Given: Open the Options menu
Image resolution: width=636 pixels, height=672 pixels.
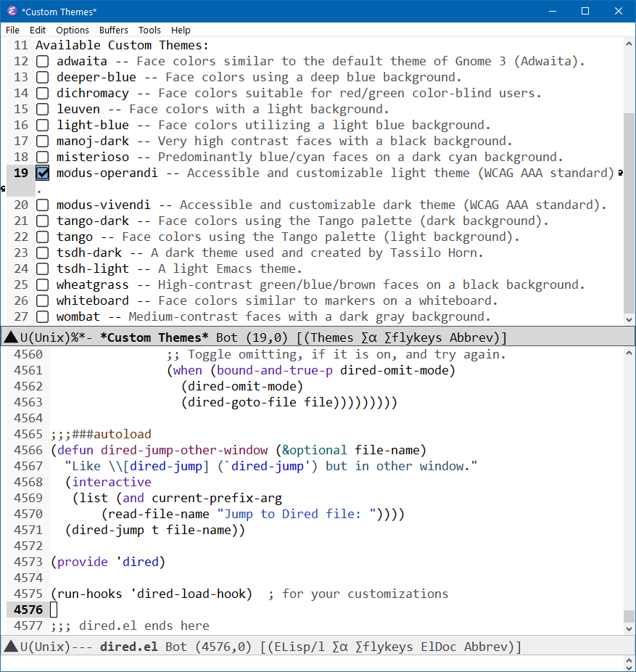Looking at the screenshot, I should pyautogui.click(x=73, y=30).
